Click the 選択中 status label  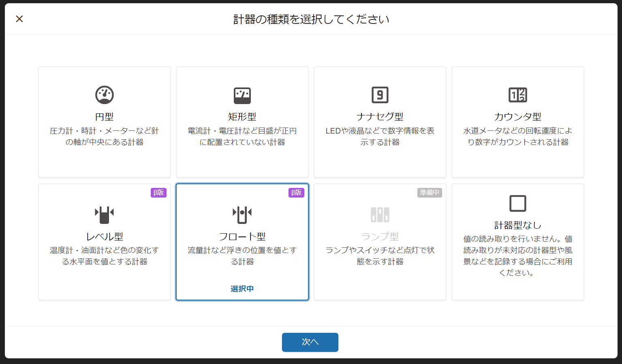pos(242,289)
